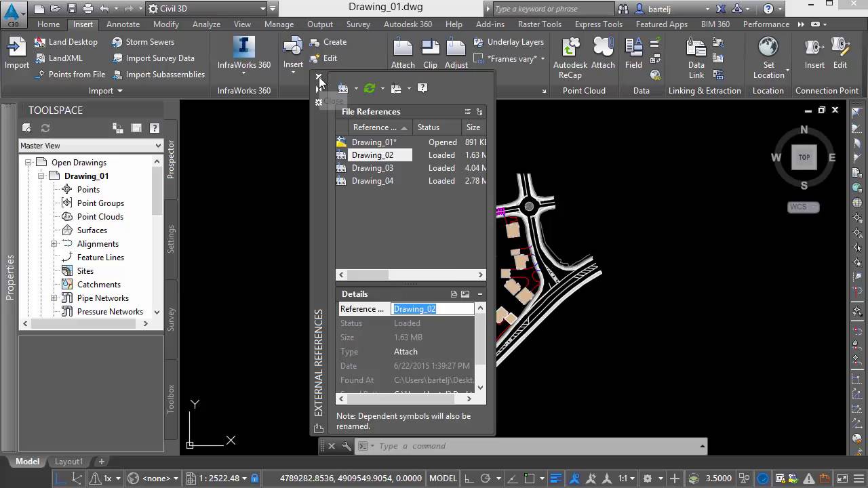
Task: Expand the Import panel dropdown
Action: coord(105,91)
